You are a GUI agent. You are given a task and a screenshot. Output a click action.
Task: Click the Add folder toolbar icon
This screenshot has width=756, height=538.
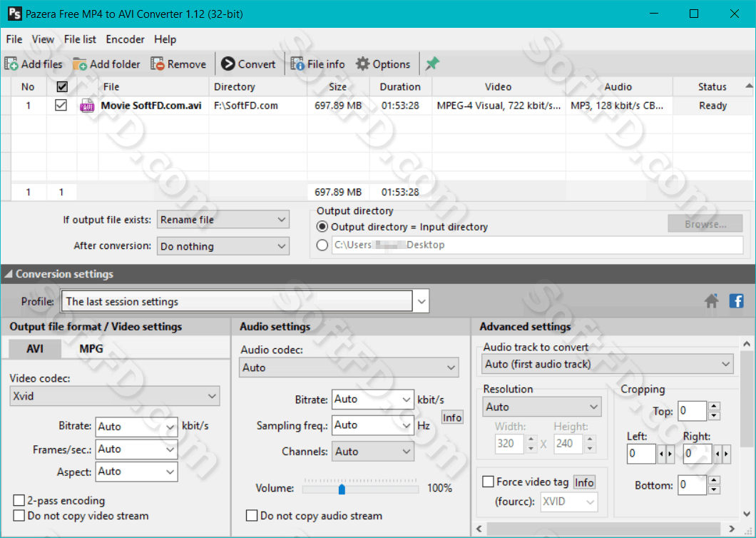click(80, 64)
